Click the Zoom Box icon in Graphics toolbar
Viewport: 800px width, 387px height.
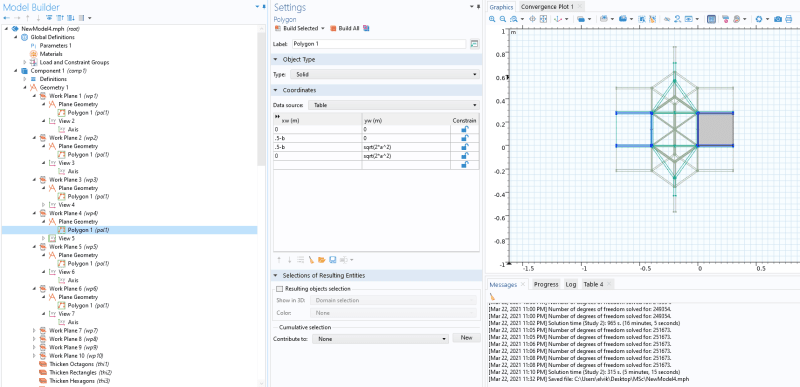click(514, 19)
